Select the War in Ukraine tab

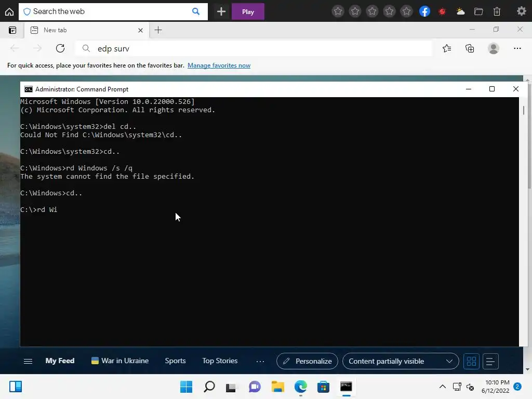click(x=120, y=361)
